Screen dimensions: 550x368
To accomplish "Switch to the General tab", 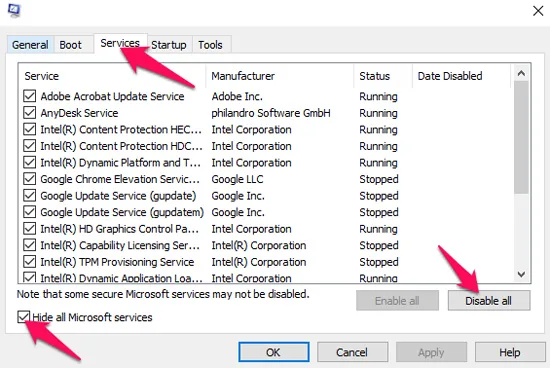I will point(30,45).
